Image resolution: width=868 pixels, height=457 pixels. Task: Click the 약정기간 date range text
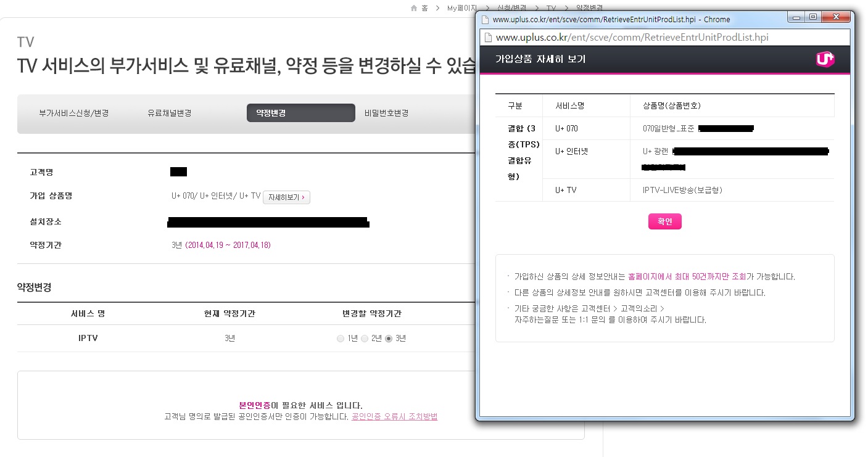[x=228, y=245]
